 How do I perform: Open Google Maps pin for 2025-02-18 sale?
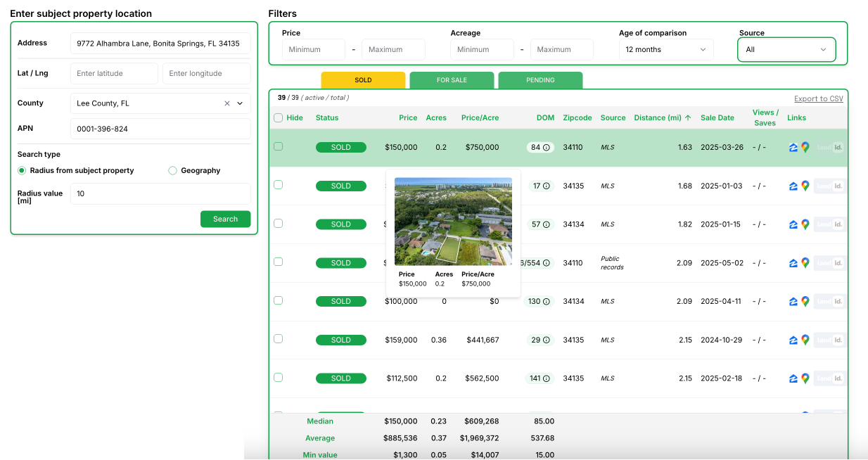pos(805,378)
